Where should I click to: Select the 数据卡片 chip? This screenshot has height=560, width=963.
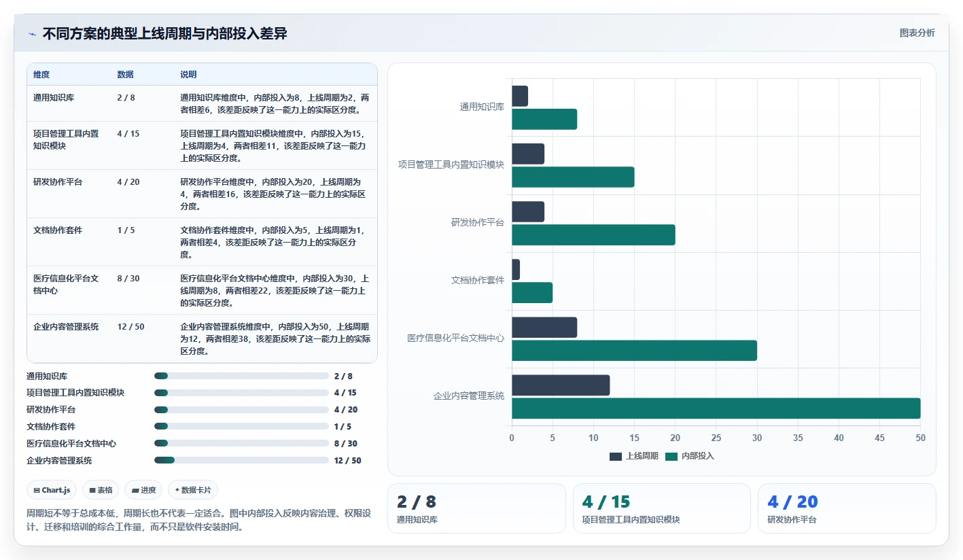(193, 490)
